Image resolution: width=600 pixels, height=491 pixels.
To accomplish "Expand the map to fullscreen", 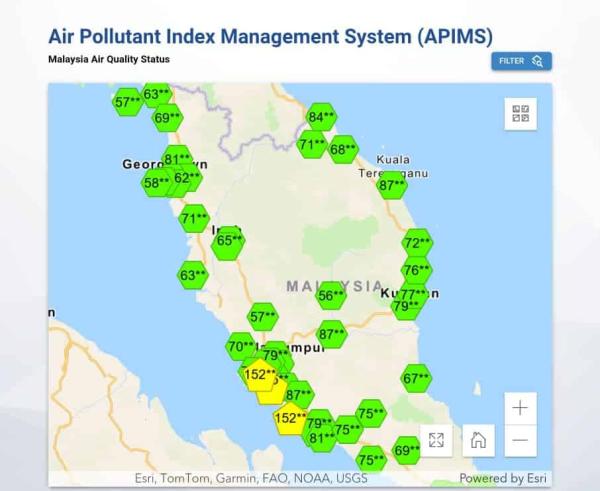I will [x=437, y=440].
